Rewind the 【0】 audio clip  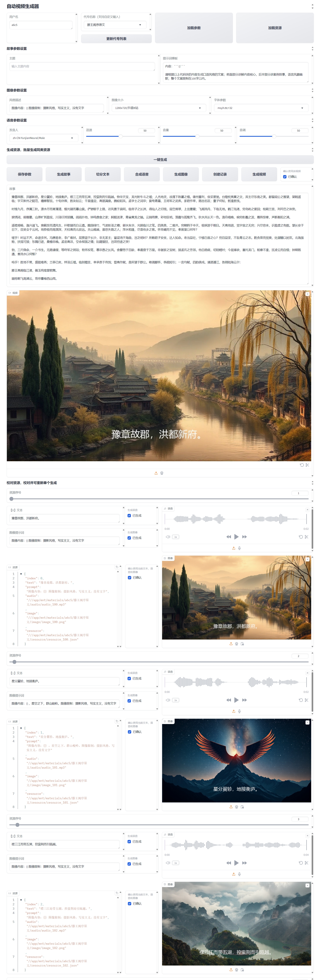coord(229,537)
